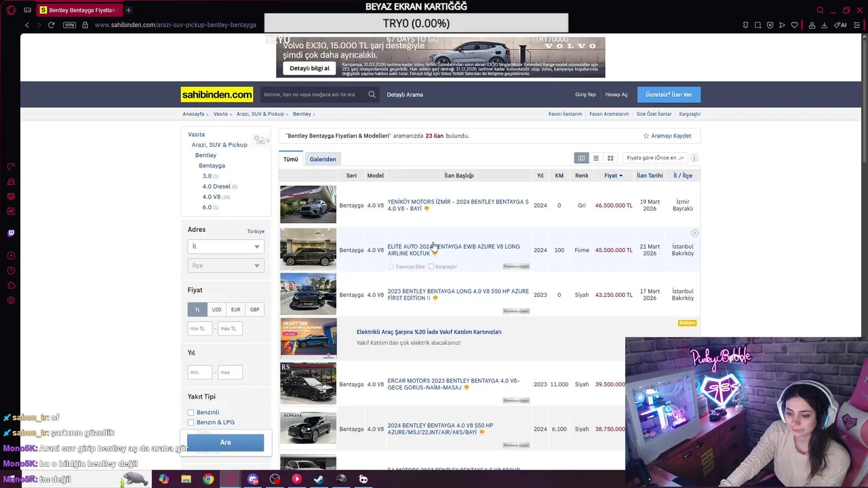Open History clock icon in sidebar

point(11,270)
